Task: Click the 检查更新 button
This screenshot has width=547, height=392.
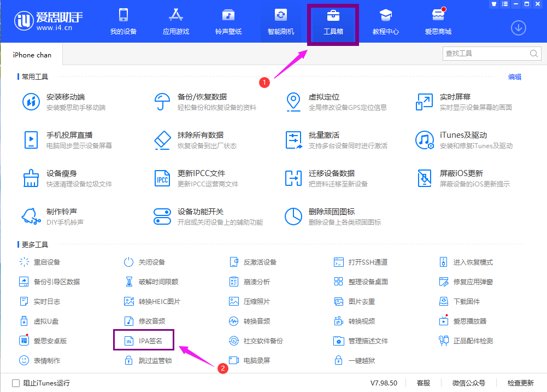Action: (520, 383)
